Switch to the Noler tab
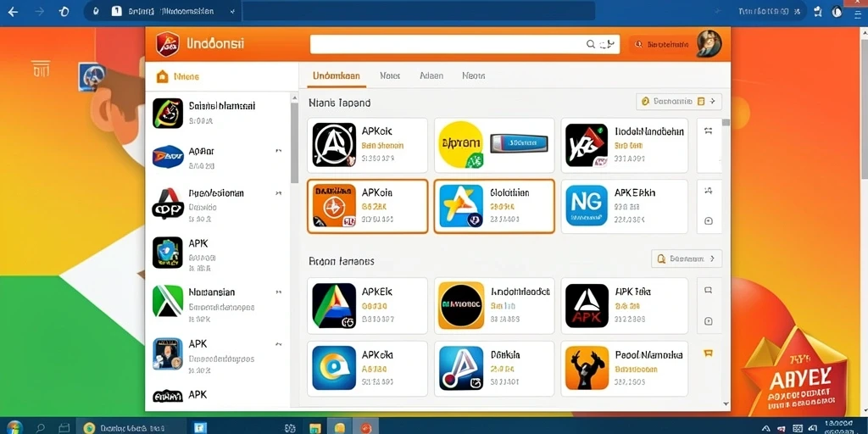The image size is (868, 434). [390, 75]
